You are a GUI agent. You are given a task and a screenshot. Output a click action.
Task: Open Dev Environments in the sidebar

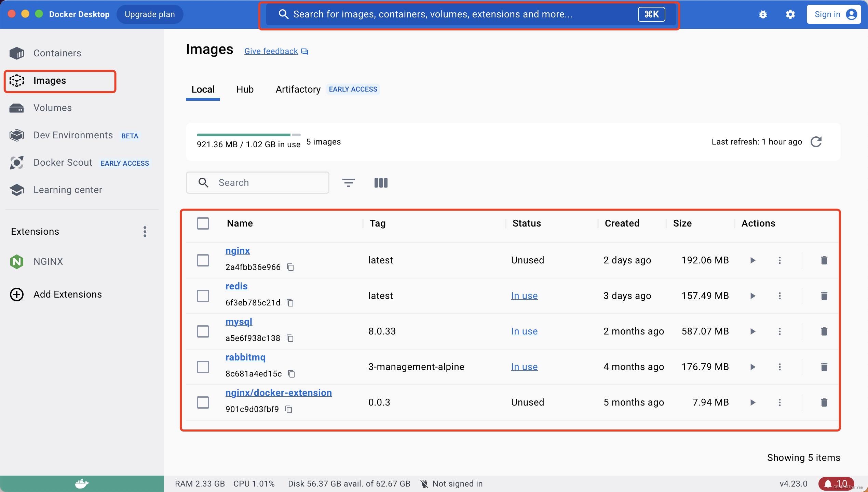[x=73, y=135]
